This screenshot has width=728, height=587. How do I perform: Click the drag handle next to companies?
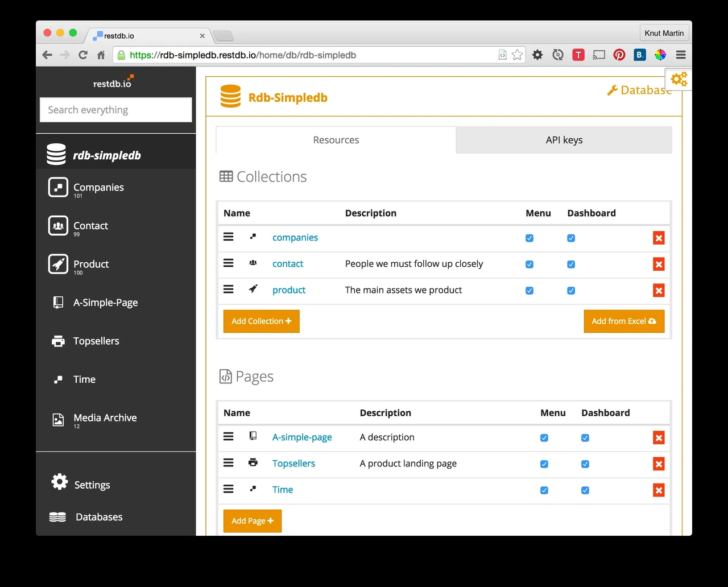pos(228,237)
